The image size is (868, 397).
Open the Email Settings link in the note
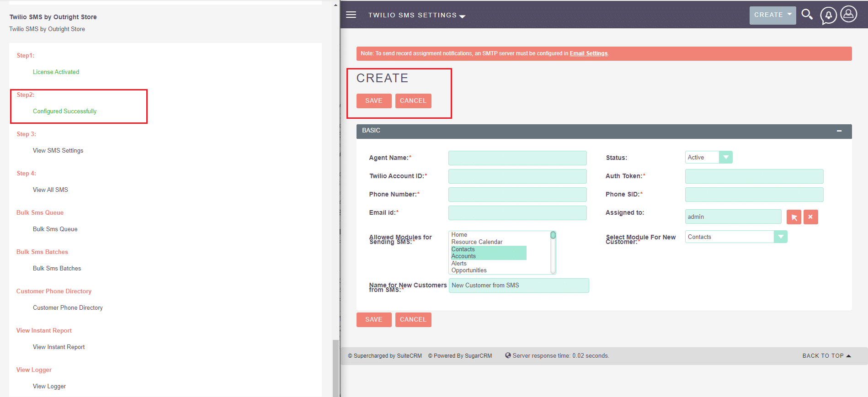point(588,53)
